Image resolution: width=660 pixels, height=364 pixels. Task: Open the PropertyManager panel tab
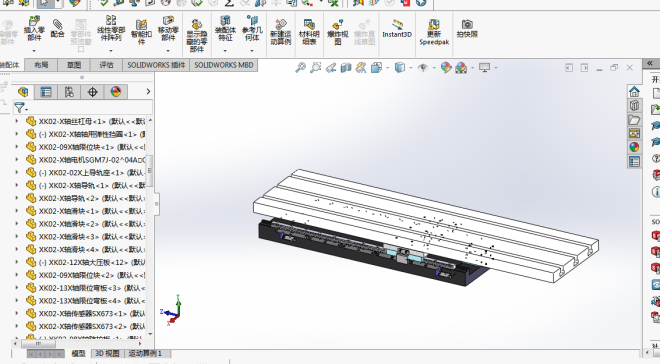pos(46,92)
